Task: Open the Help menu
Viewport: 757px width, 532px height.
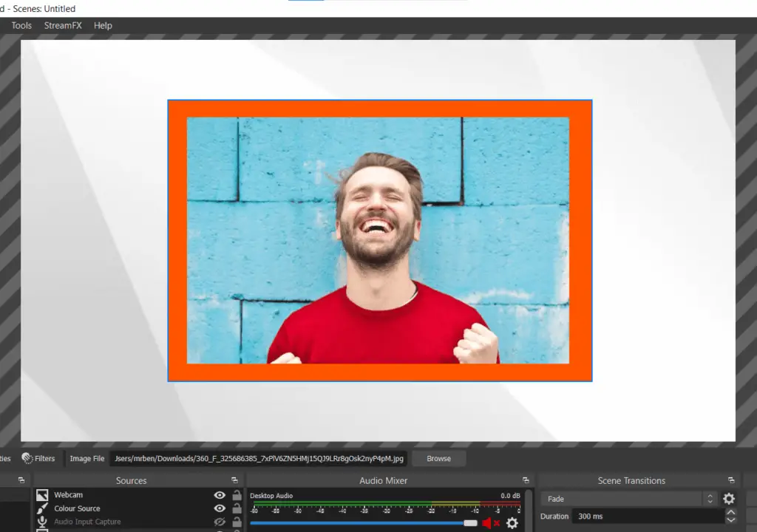Action: tap(103, 26)
